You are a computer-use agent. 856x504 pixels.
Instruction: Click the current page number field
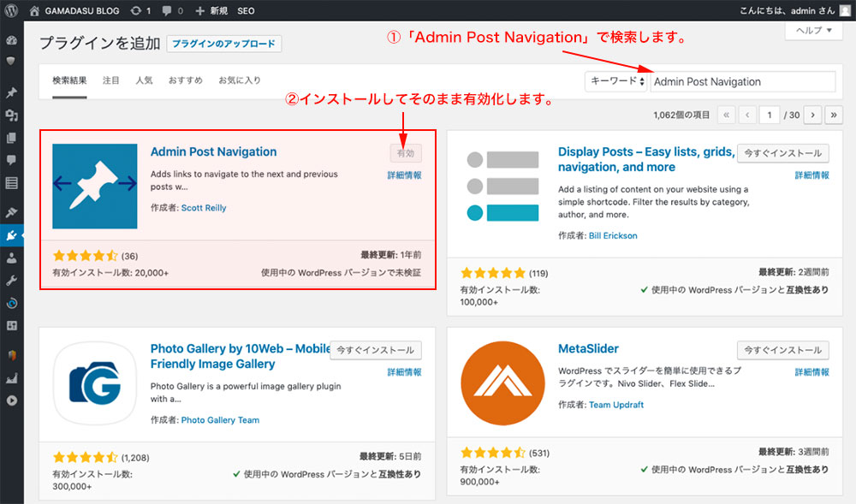click(770, 115)
